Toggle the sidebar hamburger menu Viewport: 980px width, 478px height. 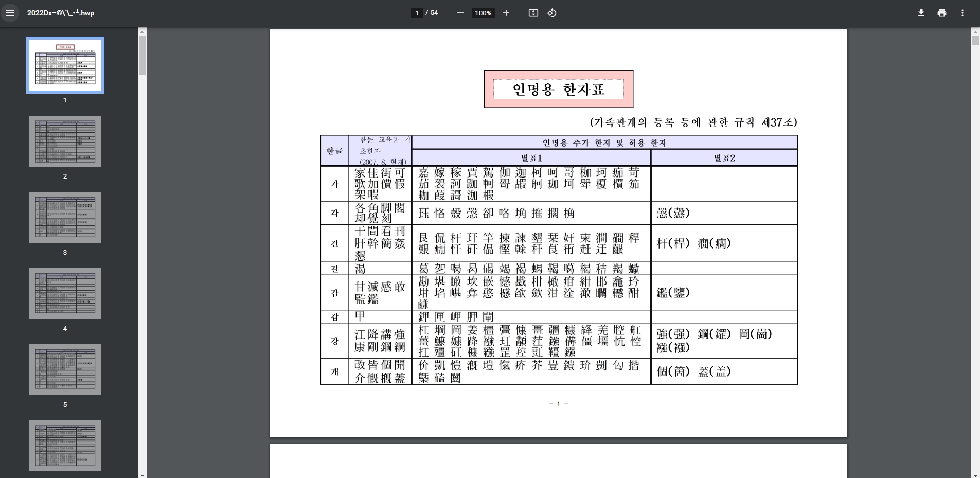tap(10, 13)
